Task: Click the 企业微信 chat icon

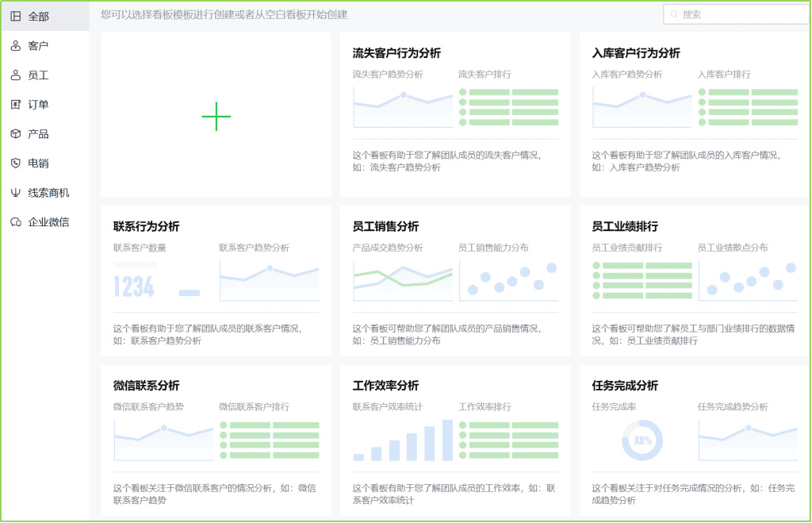Action: click(x=16, y=222)
